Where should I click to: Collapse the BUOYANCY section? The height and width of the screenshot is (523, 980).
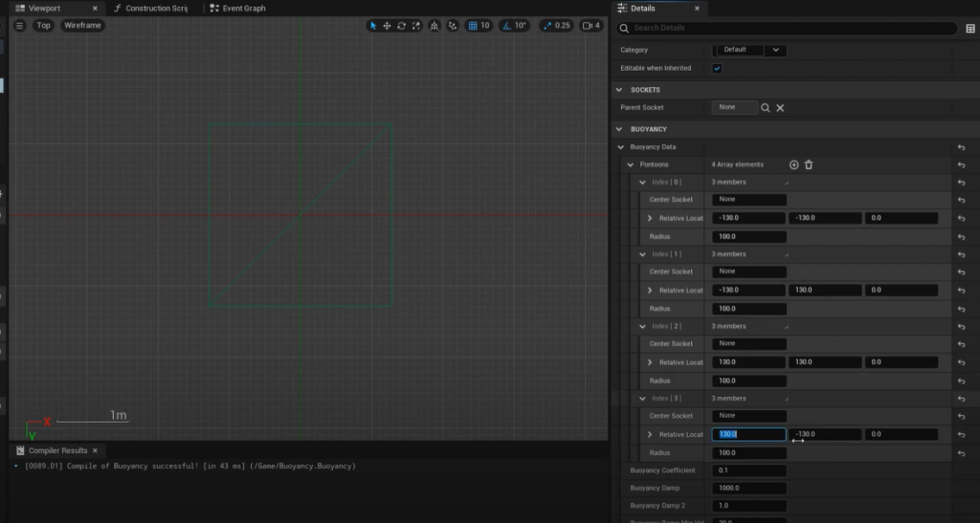(x=619, y=129)
